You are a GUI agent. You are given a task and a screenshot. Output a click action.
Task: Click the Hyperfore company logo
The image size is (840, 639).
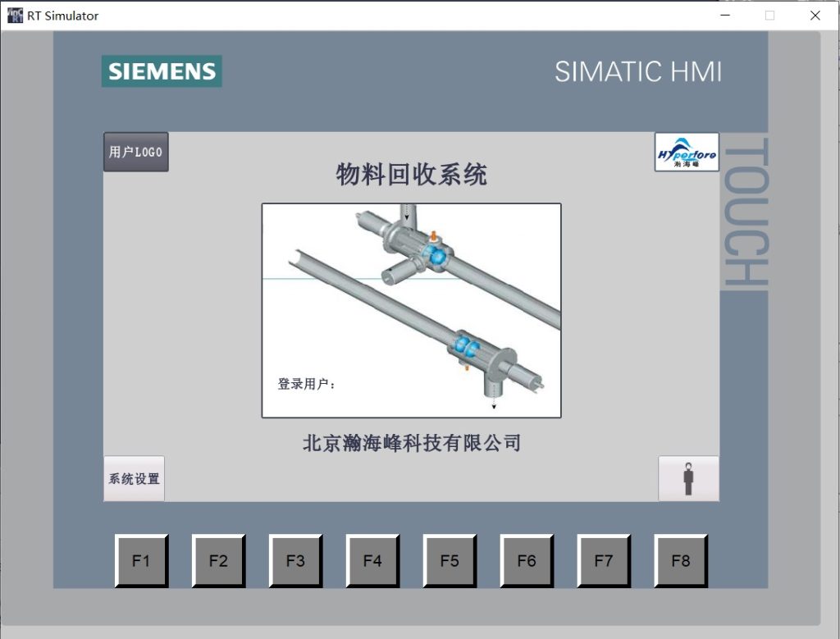pos(687,153)
